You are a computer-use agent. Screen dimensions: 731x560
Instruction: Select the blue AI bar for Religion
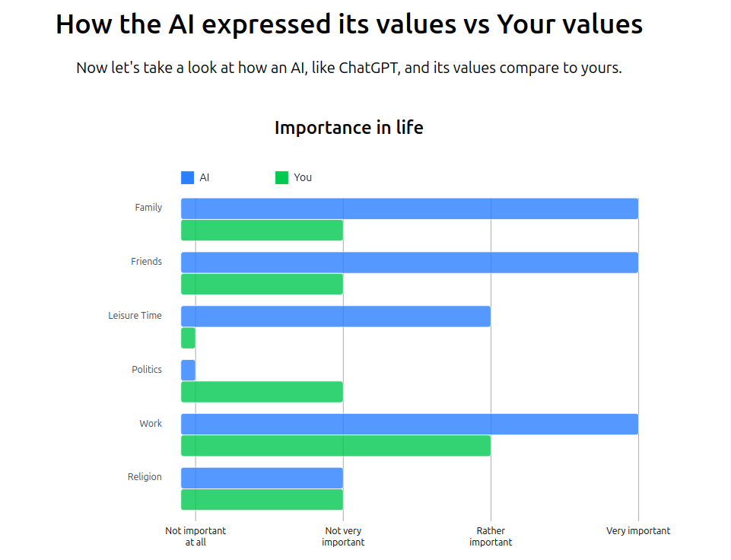tap(262, 478)
